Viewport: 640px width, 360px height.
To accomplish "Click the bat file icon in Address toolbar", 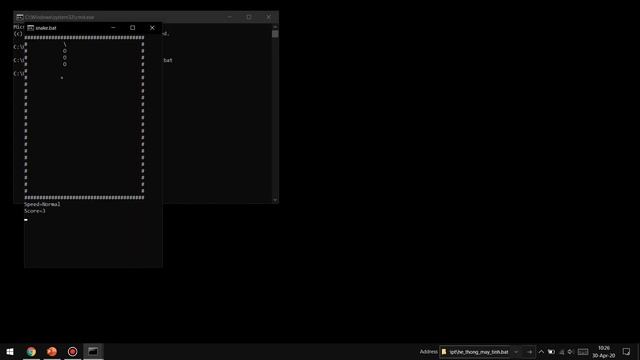I will pyautogui.click(x=444, y=352).
